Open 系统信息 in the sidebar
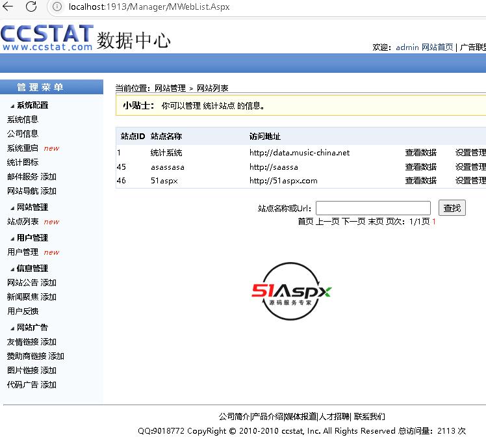 tap(23, 120)
